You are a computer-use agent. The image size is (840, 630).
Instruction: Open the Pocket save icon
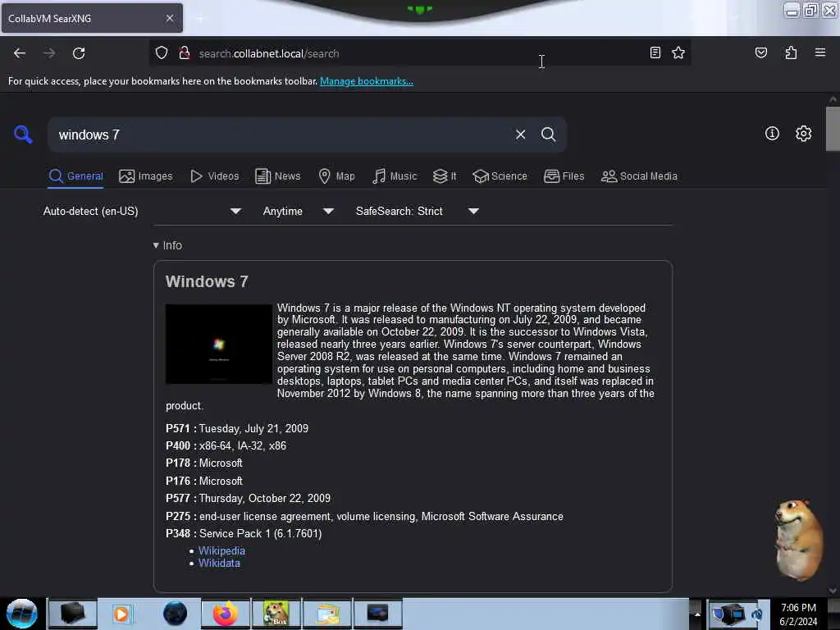[x=760, y=52]
